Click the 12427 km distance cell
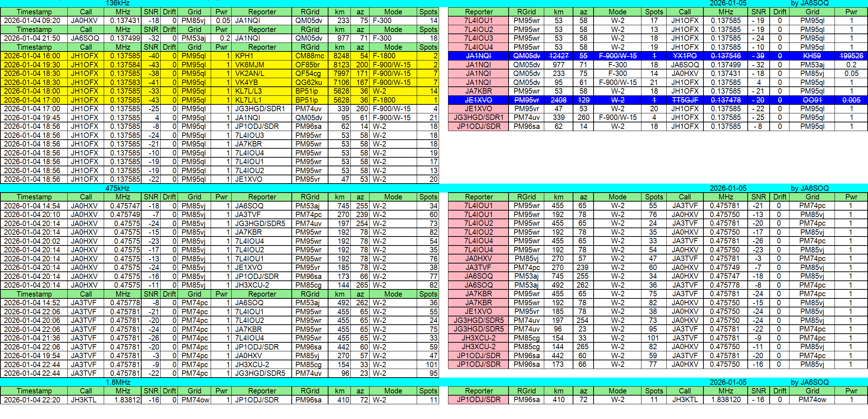Image resolution: width=868 pixels, height=419 pixels. pos(558,56)
